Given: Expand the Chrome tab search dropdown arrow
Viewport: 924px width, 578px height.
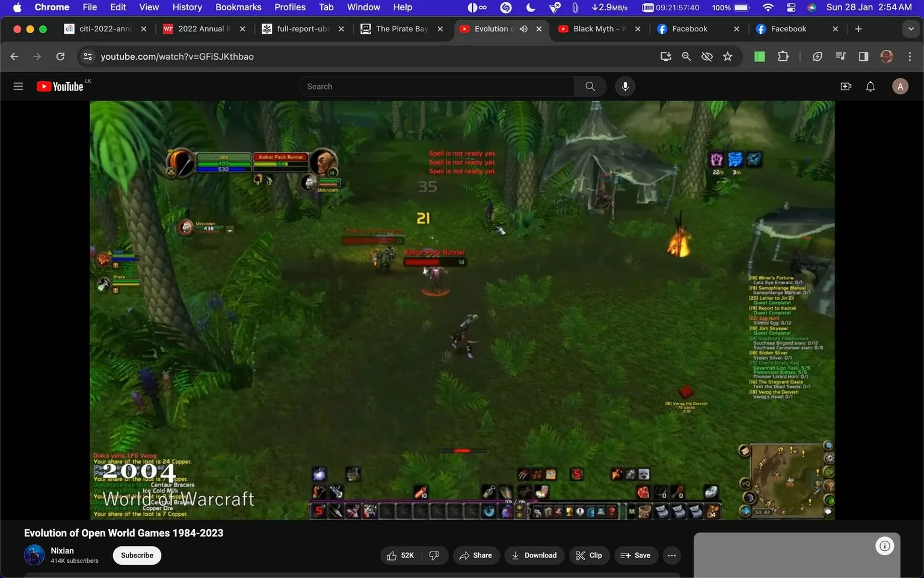Looking at the screenshot, I should [x=911, y=29].
